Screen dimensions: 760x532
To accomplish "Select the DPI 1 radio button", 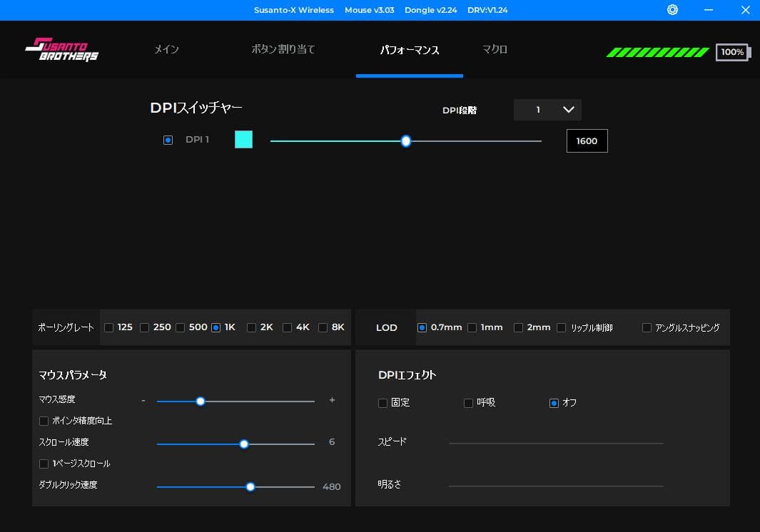I will (168, 140).
